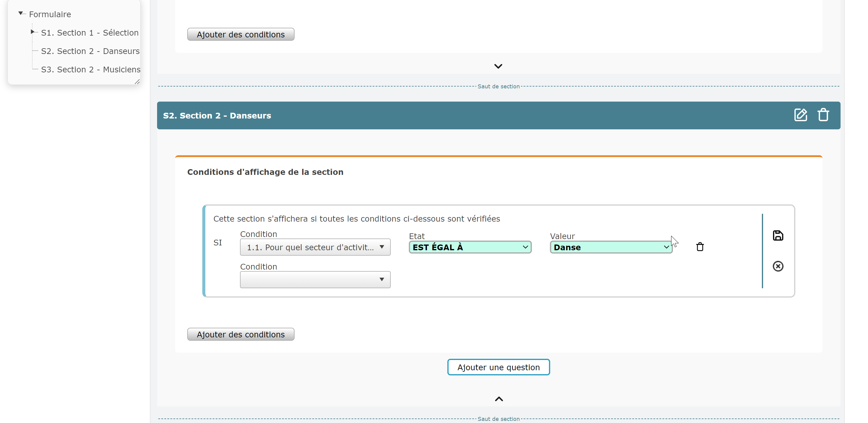Viewport: 868px width, 423px height.
Task: Click the tree panel resize handle
Action: [x=137, y=82]
